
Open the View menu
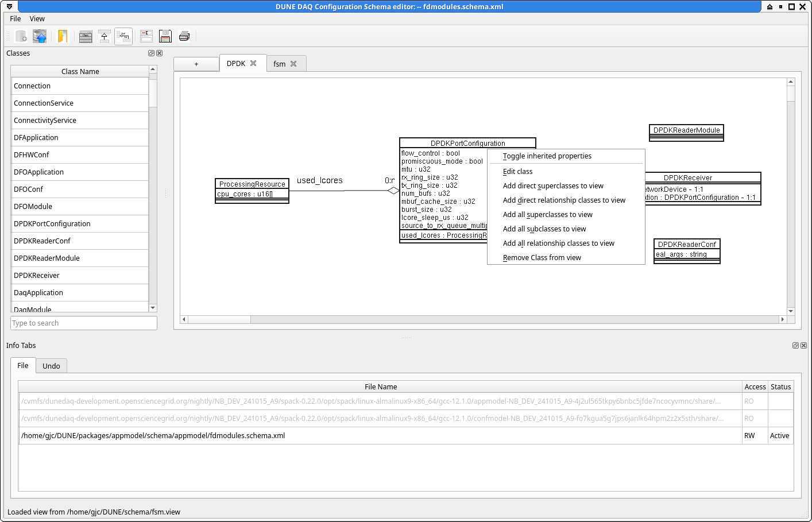(x=37, y=19)
